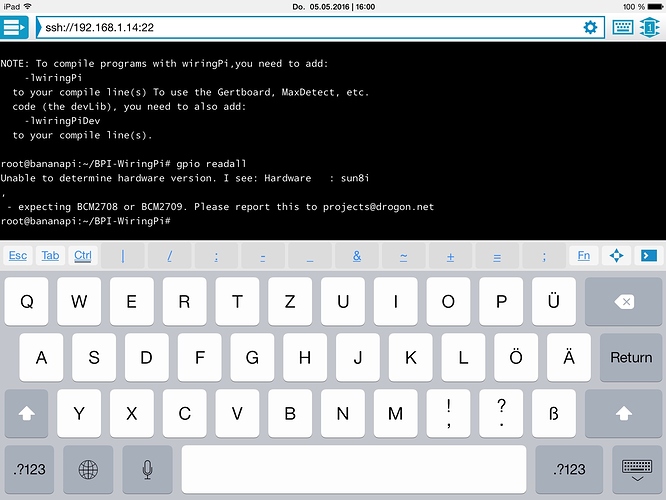The height and width of the screenshot is (500, 666).
Task: Tap the Z key
Action: point(290,302)
